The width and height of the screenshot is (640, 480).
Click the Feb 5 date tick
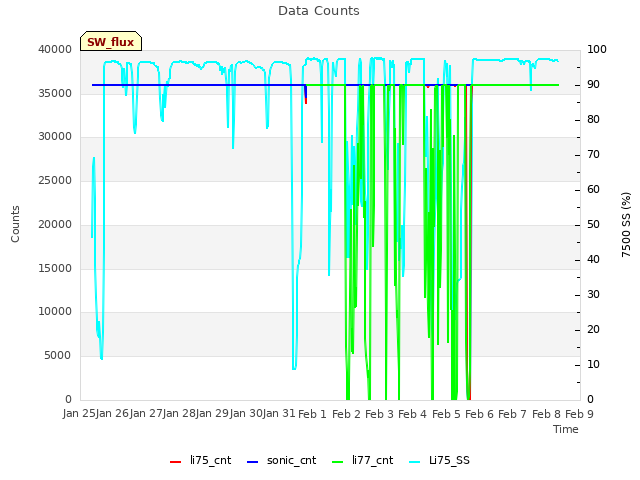(x=446, y=414)
